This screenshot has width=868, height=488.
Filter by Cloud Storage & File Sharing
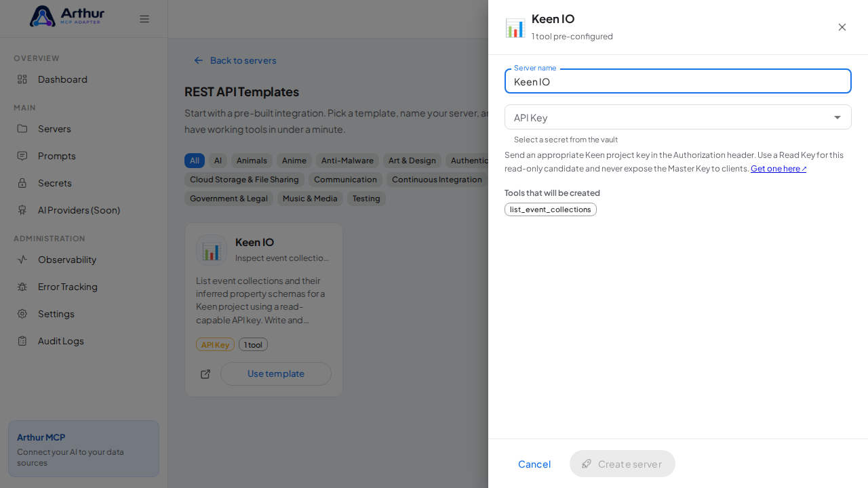[x=244, y=180]
